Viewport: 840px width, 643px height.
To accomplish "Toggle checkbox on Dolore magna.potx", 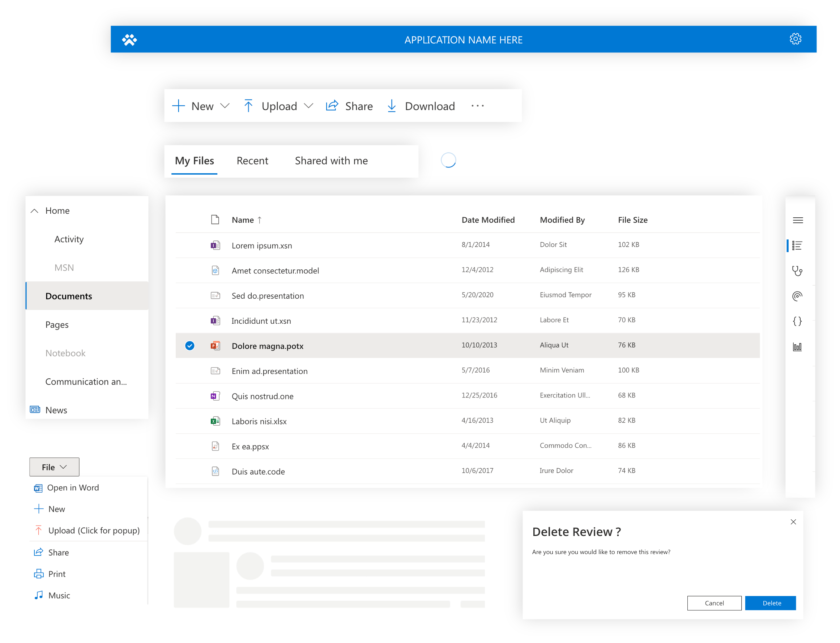I will click(191, 345).
